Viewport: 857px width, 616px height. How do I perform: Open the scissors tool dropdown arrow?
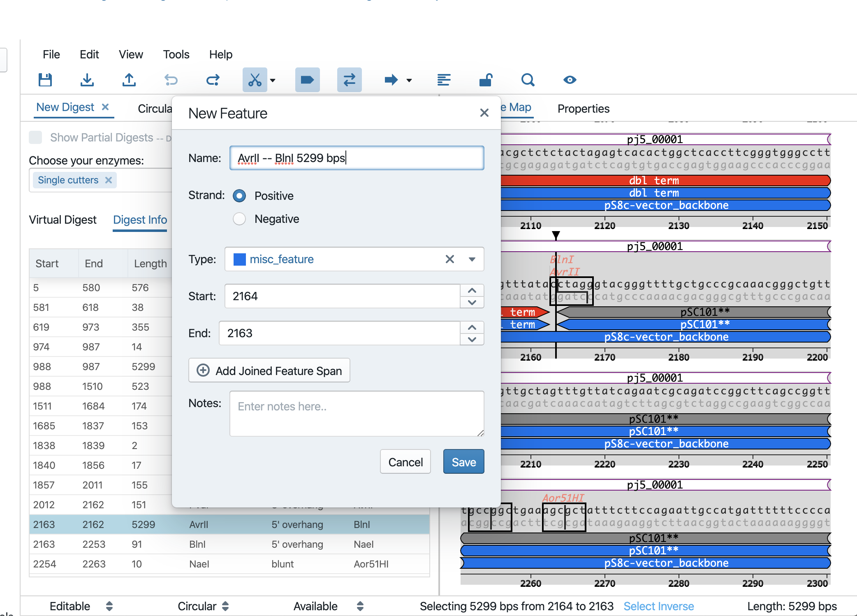[273, 80]
